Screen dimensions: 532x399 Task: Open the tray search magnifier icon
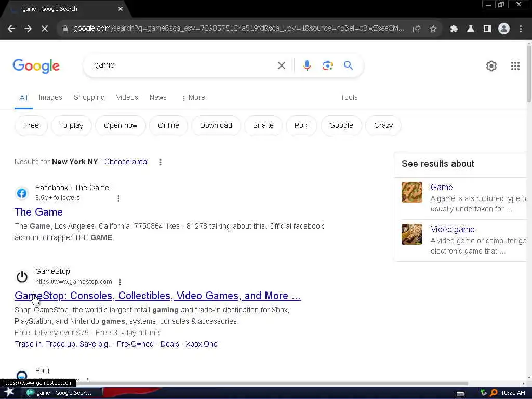coord(494,393)
